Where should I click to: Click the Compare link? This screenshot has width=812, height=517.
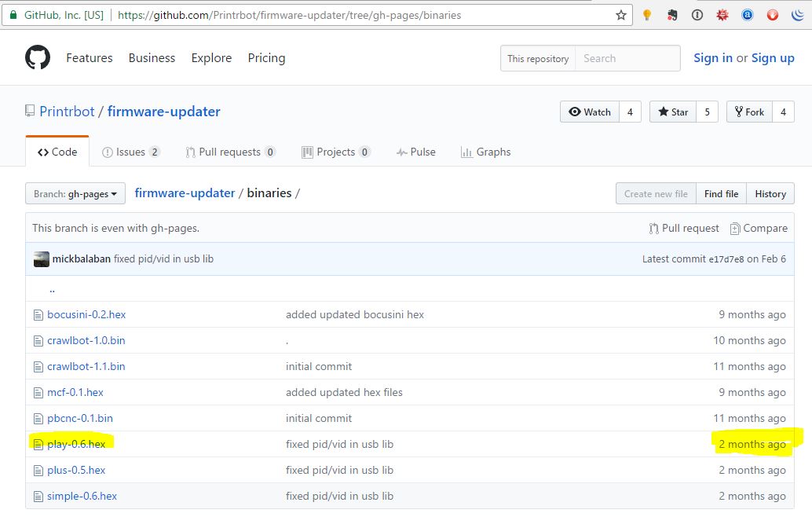759,229
